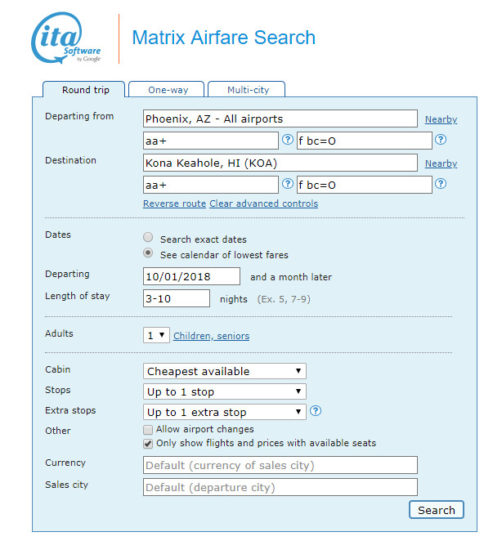The image size is (484, 550).
Task: Open help icon beside destination extension codes
Action: point(441,184)
